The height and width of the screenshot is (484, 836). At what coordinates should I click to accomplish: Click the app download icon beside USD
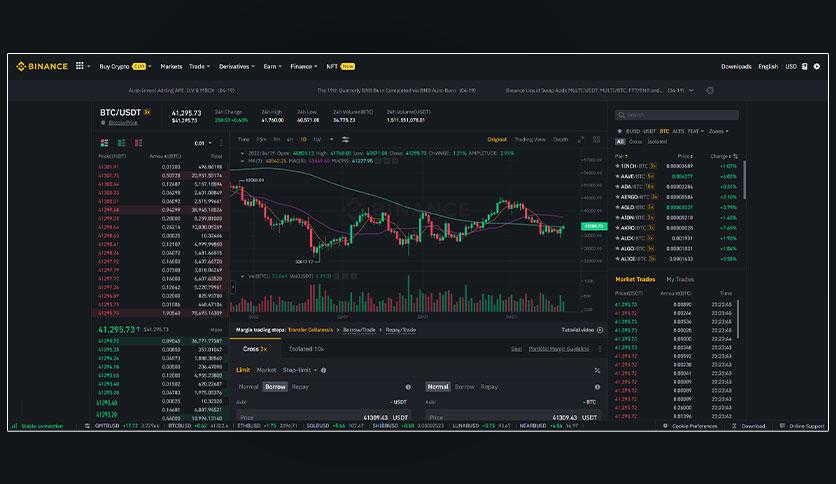805,67
